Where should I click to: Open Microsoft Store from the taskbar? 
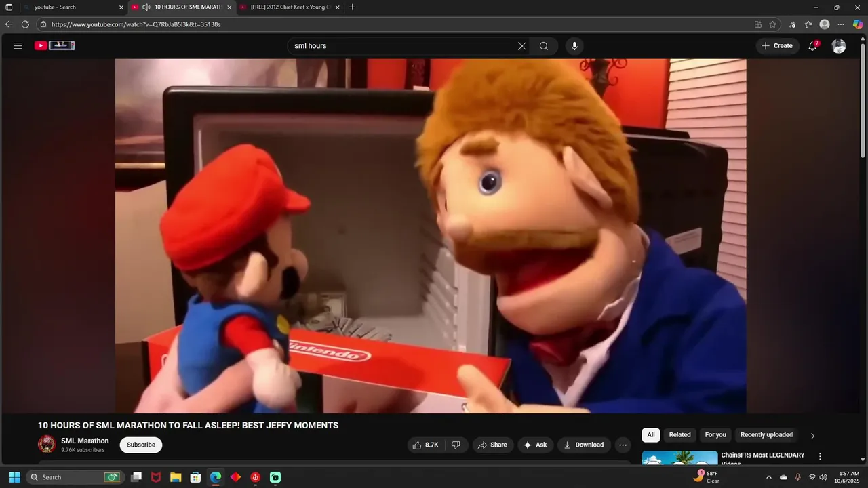[195, 477]
